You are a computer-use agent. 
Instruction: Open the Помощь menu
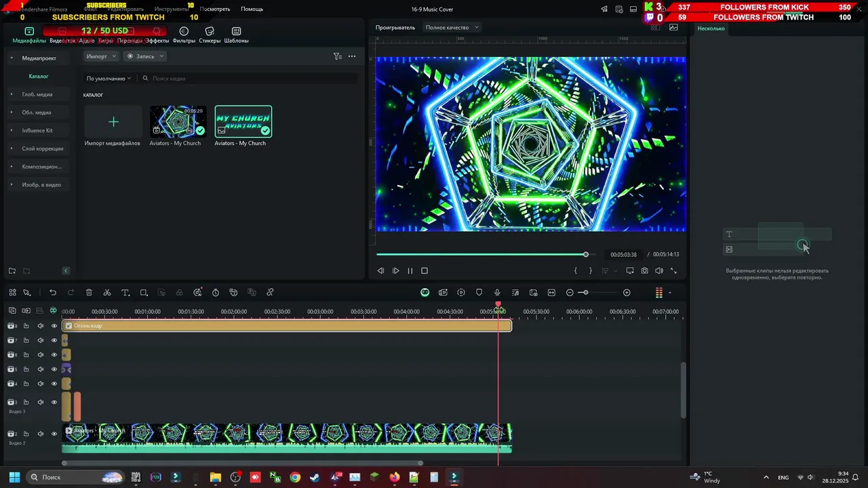[x=252, y=9]
